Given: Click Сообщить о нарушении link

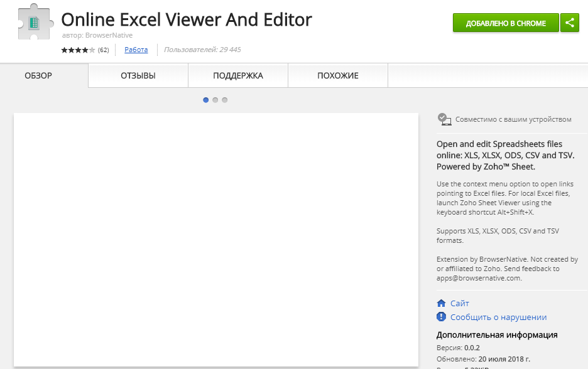Looking at the screenshot, I should (x=498, y=317).
